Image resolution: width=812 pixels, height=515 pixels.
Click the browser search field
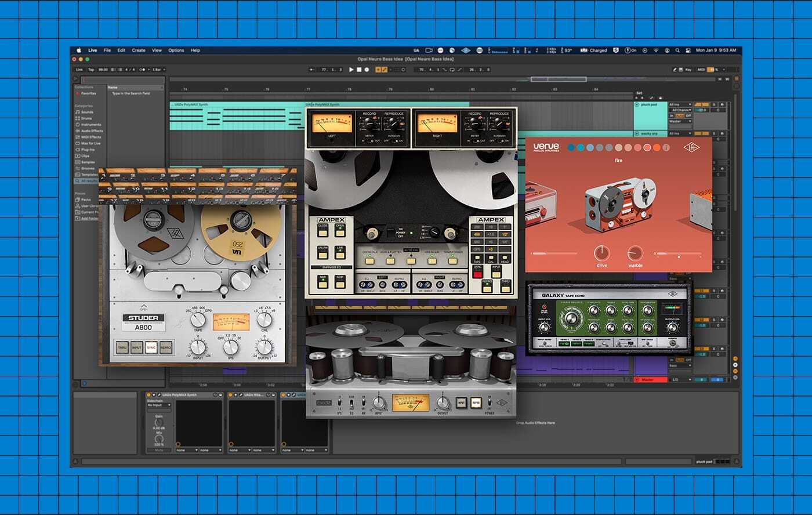coord(122,80)
